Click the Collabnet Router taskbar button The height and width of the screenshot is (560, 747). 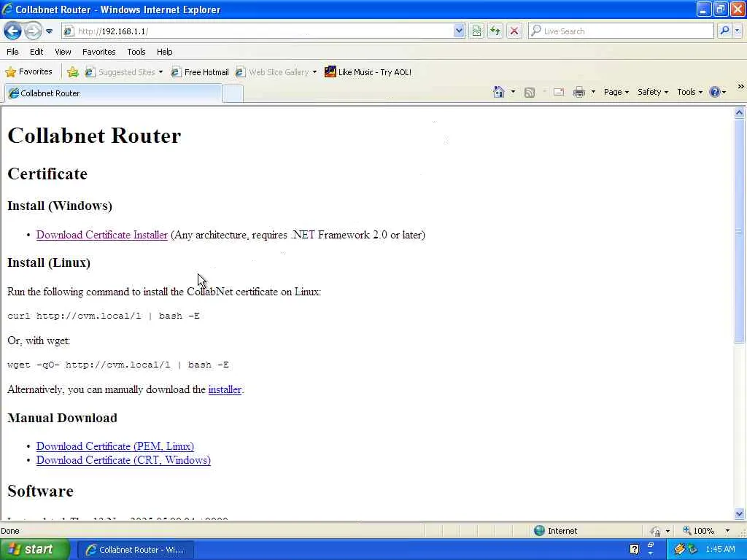[135, 550]
